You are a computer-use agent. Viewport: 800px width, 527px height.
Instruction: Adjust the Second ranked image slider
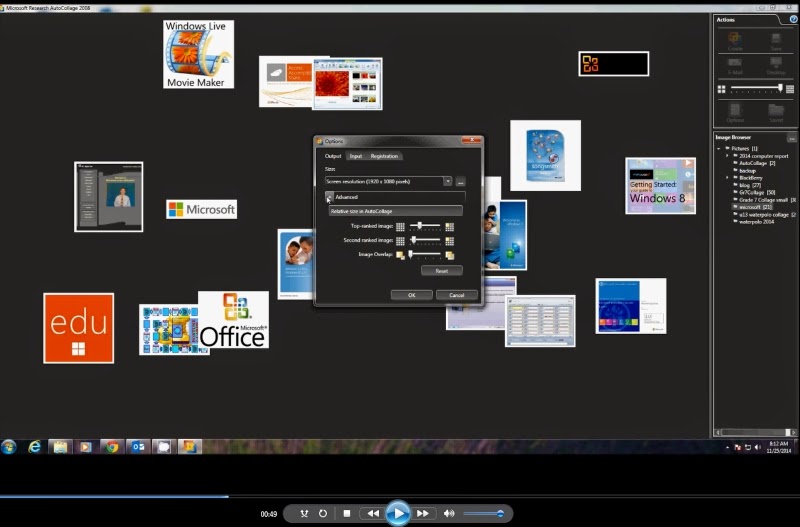424,240
